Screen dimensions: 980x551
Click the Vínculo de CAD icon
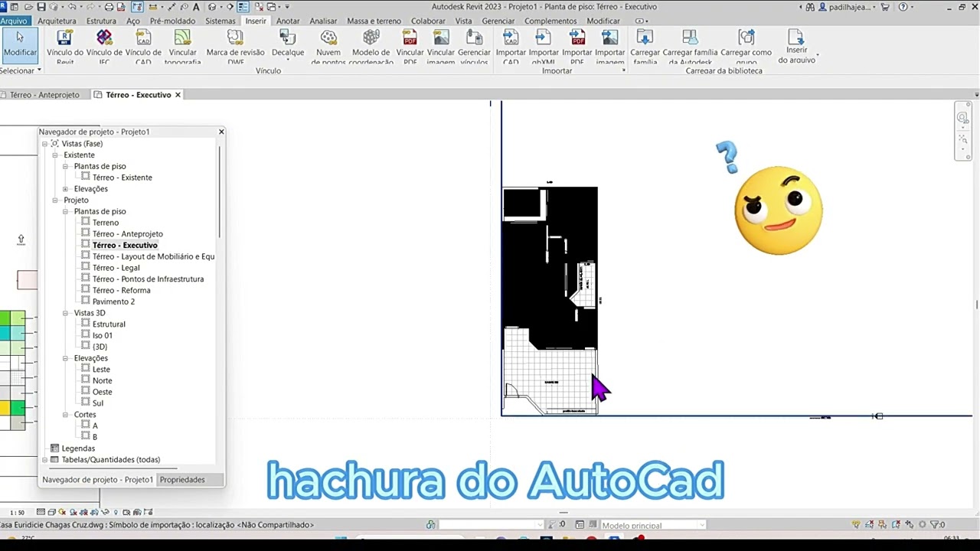143,37
